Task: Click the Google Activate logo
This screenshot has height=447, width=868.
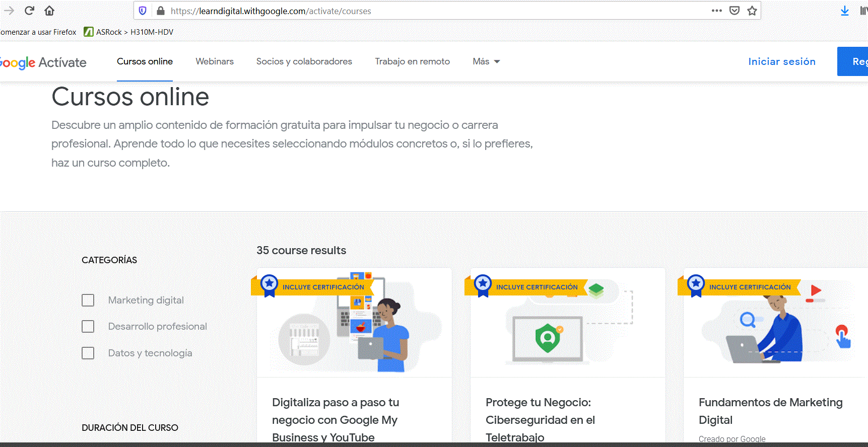Action: [43, 62]
